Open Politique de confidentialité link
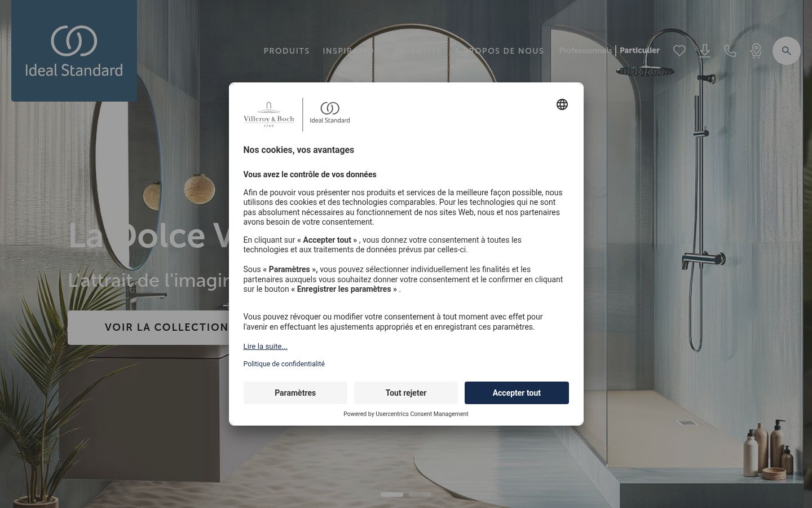The width and height of the screenshot is (812, 508). (284, 364)
